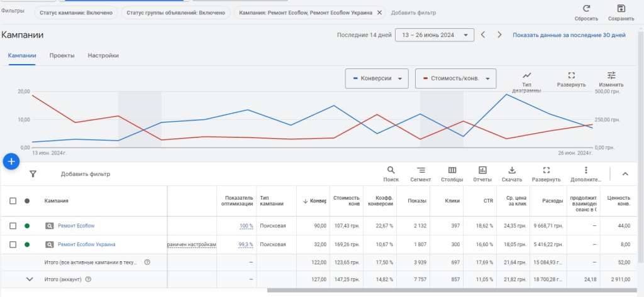Click Добавить фильтр in top filter bar
This screenshot has width=644, height=297.
[x=414, y=13]
